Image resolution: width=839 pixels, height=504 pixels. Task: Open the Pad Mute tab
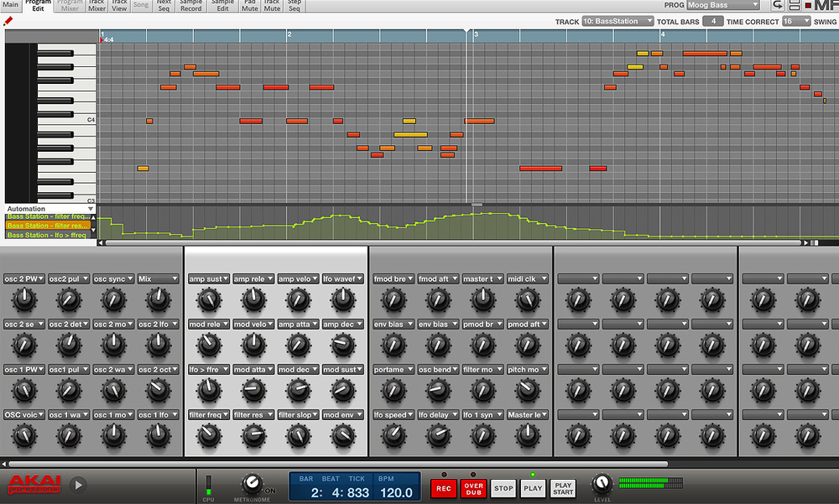click(x=250, y=5)
